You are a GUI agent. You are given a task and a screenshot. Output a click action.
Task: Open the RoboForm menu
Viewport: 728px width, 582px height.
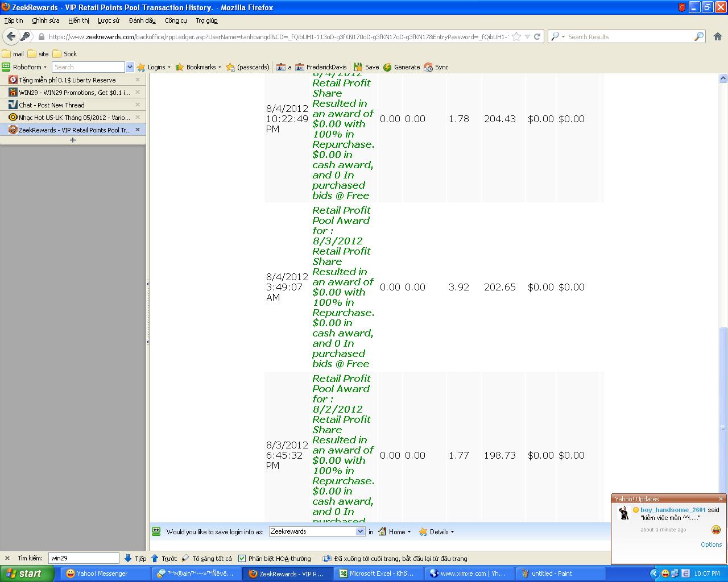24,67
